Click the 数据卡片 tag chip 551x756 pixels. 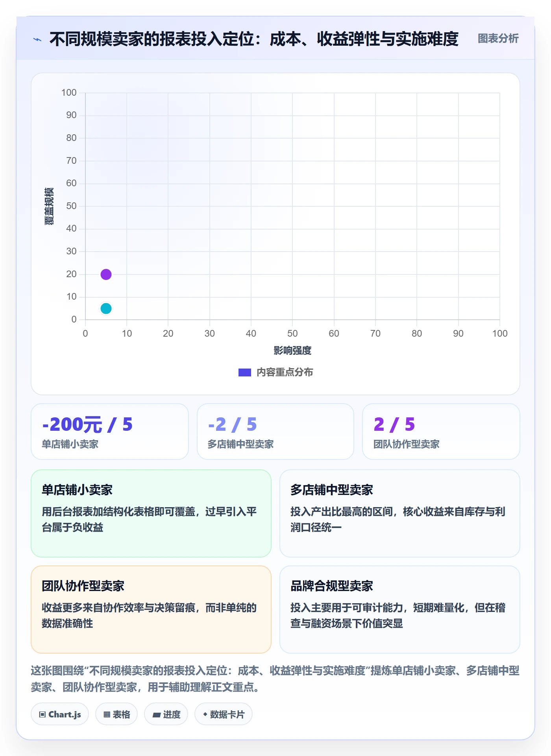(x=224, y=714)
